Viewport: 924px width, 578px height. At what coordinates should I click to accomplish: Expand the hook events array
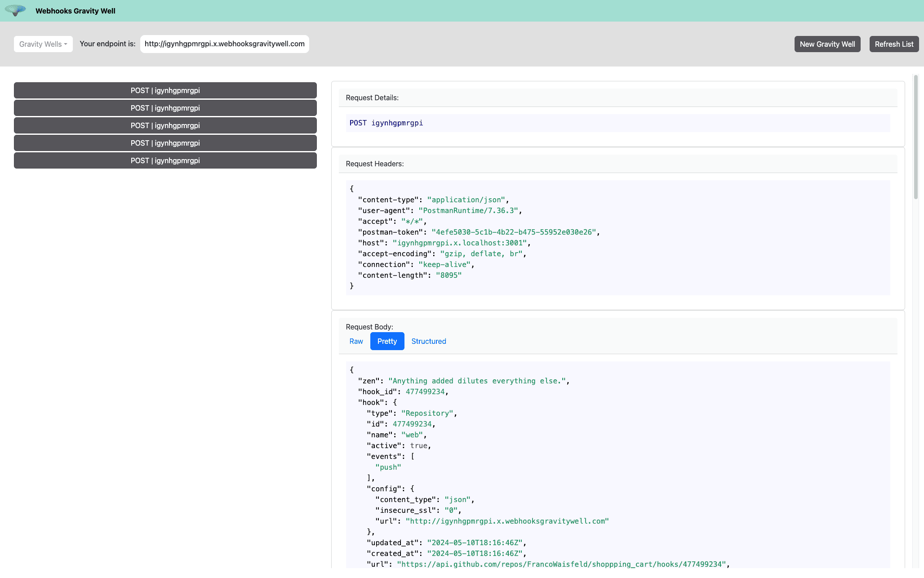tap(411, 457)
